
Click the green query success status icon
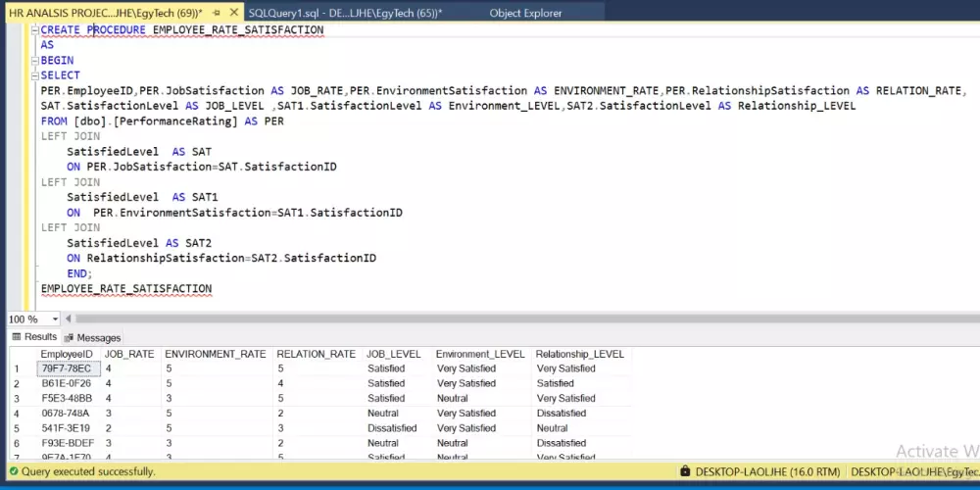13,472
